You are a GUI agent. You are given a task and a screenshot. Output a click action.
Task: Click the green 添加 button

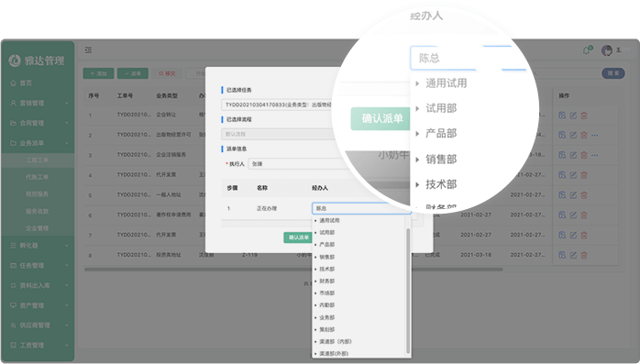(98, 73)
